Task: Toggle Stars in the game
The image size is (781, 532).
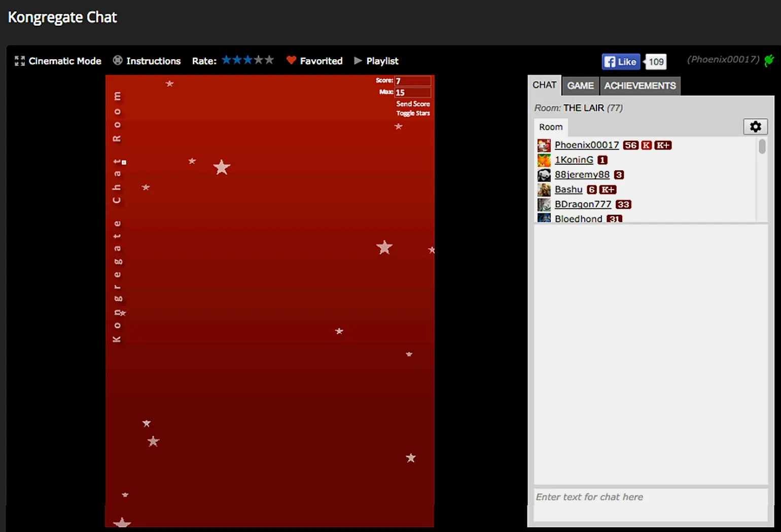Action: 413,113
